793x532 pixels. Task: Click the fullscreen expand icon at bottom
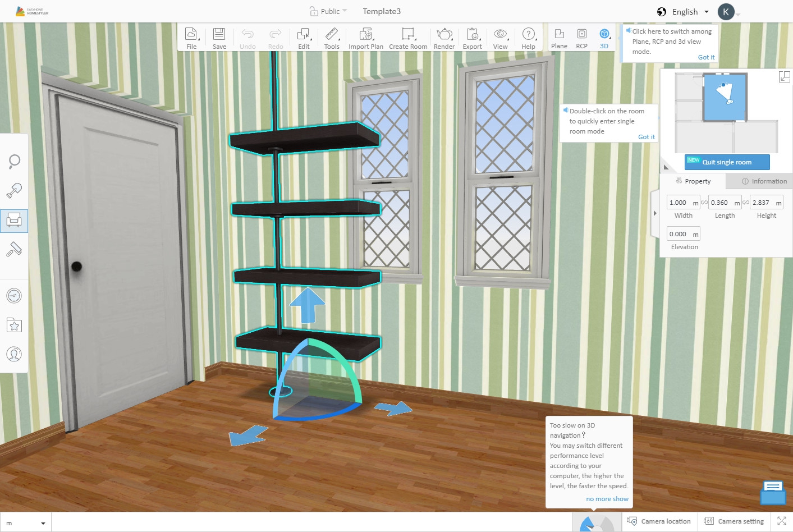click(x=782, y=521)
